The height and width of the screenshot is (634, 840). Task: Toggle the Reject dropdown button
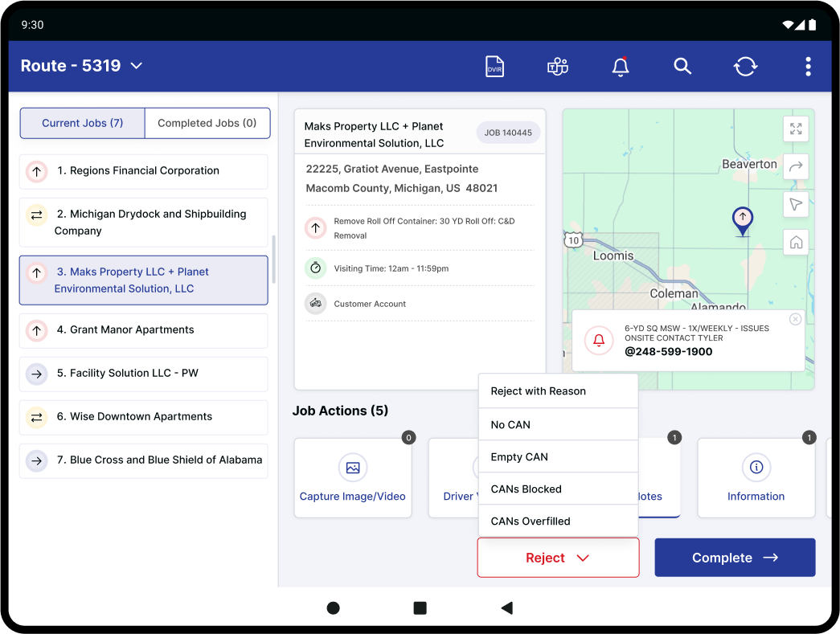click(558, 558)
